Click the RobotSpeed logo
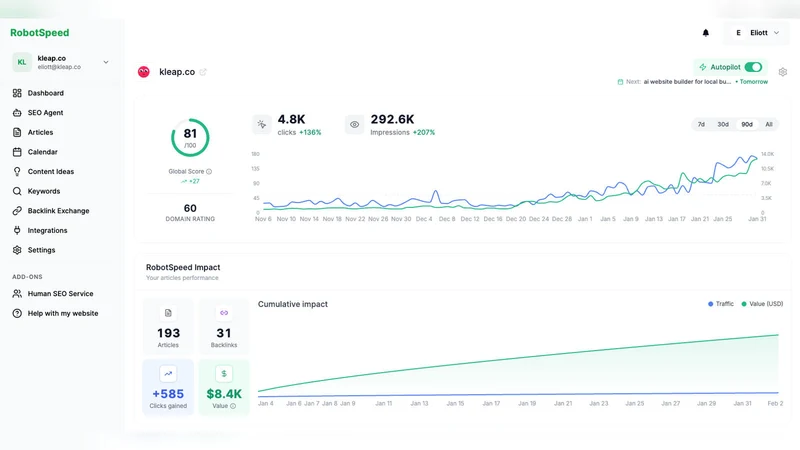Screen dimensions: 800x450 coord(40,33)
